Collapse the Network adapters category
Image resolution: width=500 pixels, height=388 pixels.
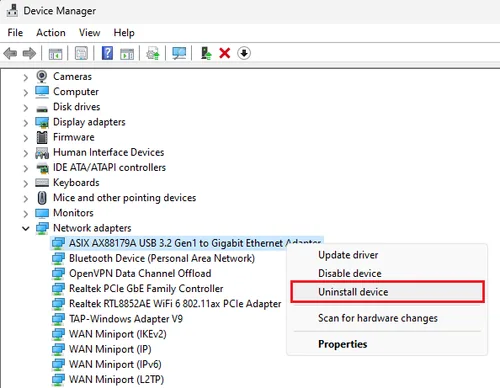pyautogui.click(x=26, y=229)
